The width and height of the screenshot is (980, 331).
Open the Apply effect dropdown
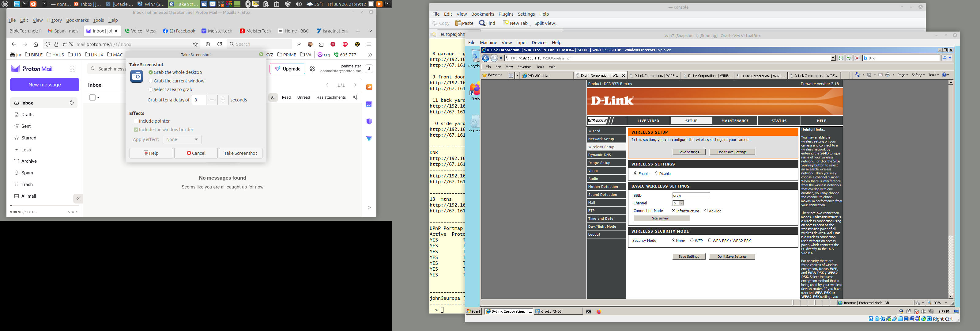(182, 139)
